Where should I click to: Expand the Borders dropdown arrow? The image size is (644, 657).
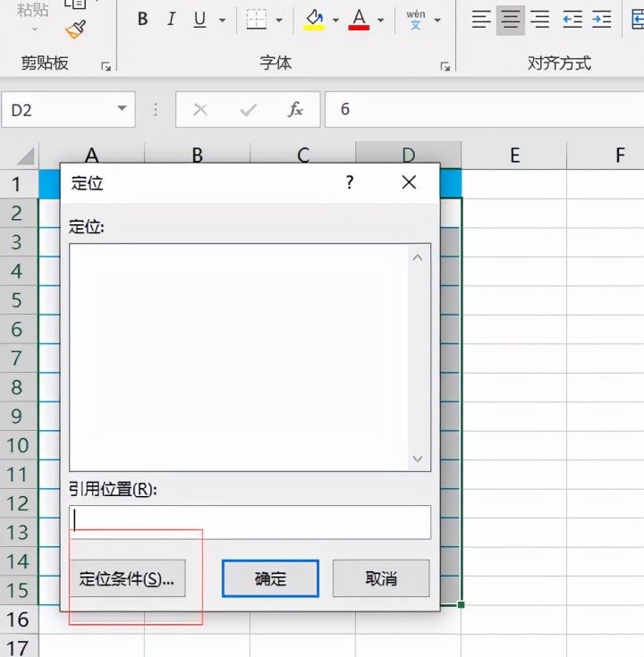(279, 20)
